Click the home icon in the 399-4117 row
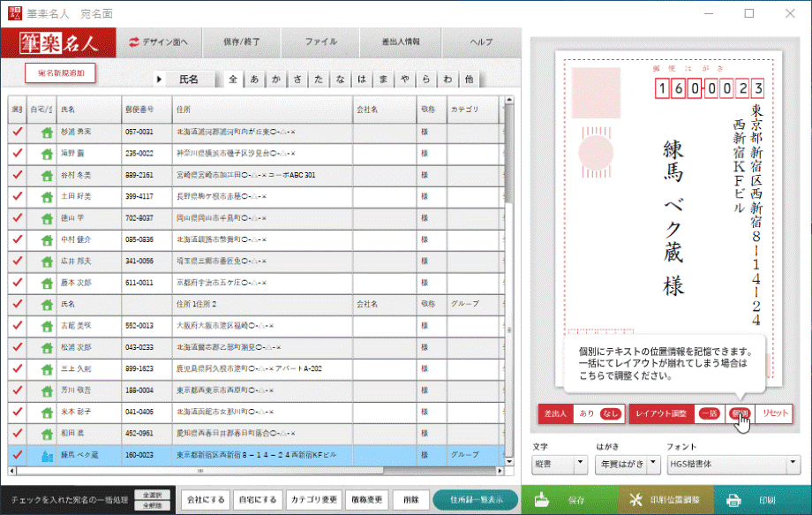This screenshot has height=515, width=812. pos(47,197)
